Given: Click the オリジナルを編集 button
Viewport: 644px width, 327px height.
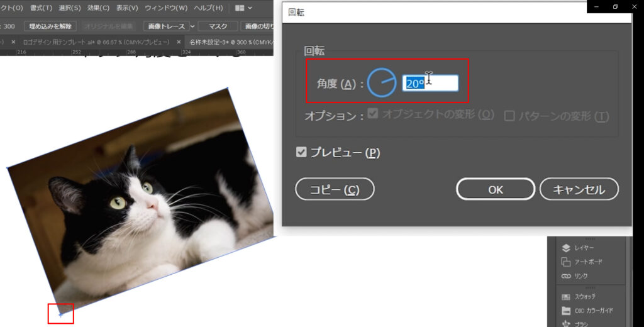Looking at the screenshot, I should [x=108, y=26].
